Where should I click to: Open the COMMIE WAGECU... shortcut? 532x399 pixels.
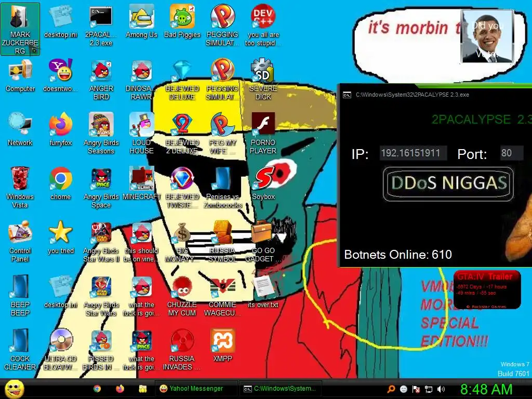coord(222,296)
